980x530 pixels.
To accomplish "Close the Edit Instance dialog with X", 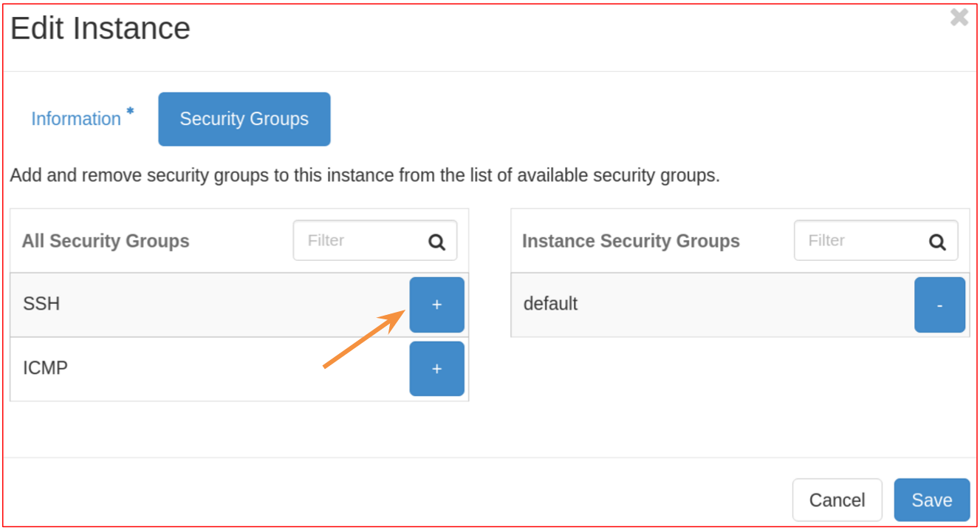I will 959,18.
